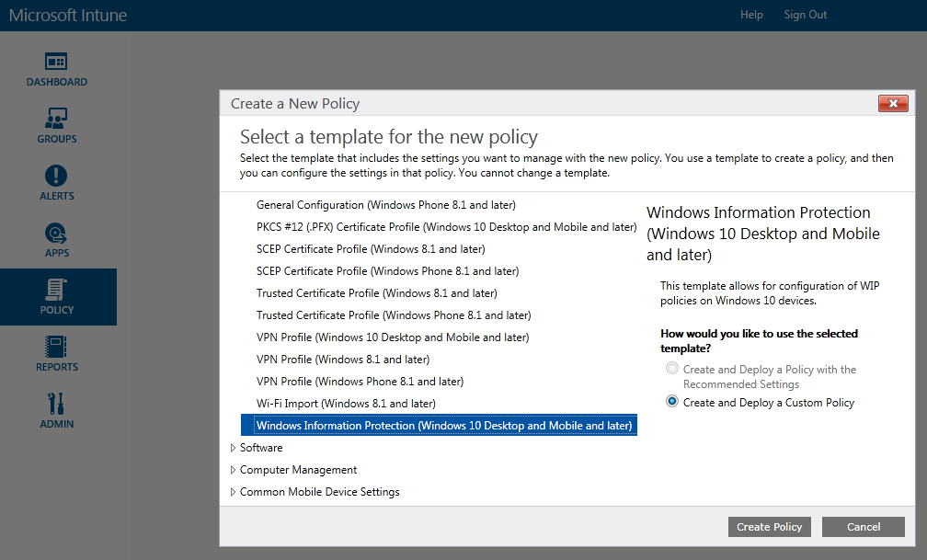The width and height of the screenshot is (927, 560).
Task: Cancel the new policy dialog
Action: pyautogui.click(x=863, y=527)
